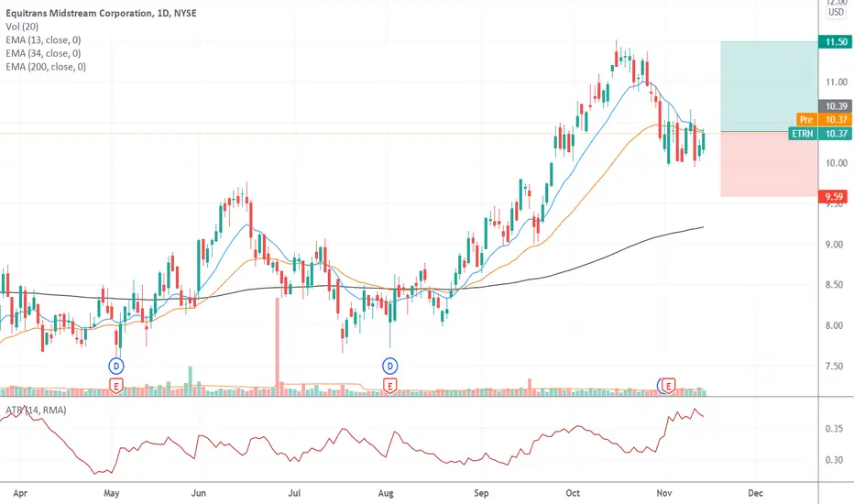Image resolution: width=854 pixels, height=504 pixels.
Task: Click the Jun label on time axis
Action: coord(199,493)
